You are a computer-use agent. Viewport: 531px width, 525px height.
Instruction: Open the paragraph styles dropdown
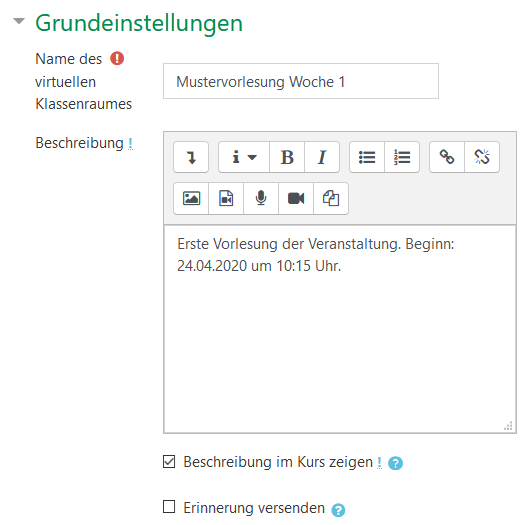244,157
